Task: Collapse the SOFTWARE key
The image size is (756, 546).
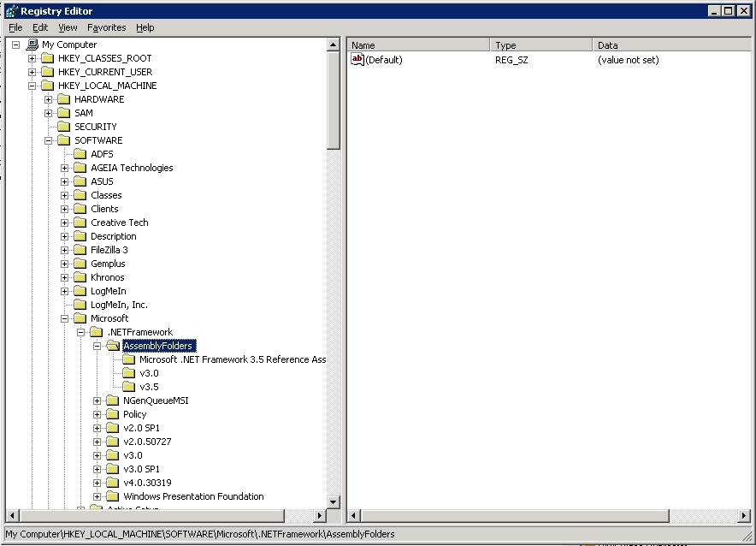Action: click(49, 140)
